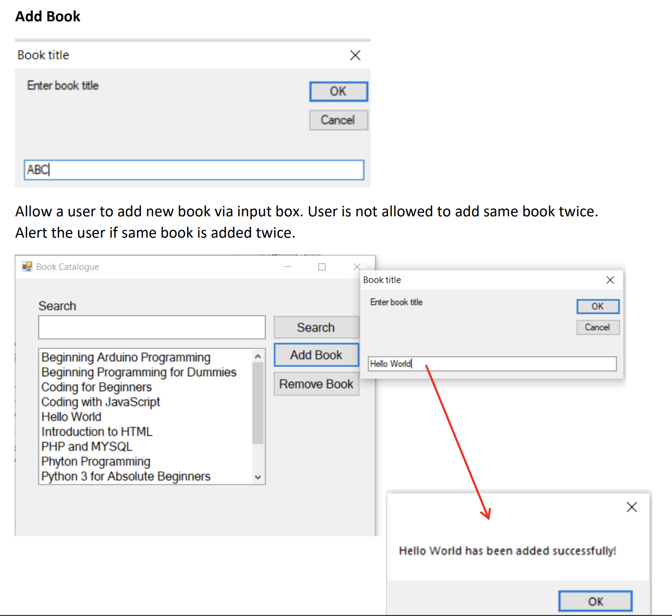Click OK in the top Book title dialog
This screenshot has height=616, width=672.
coord(338,91)
